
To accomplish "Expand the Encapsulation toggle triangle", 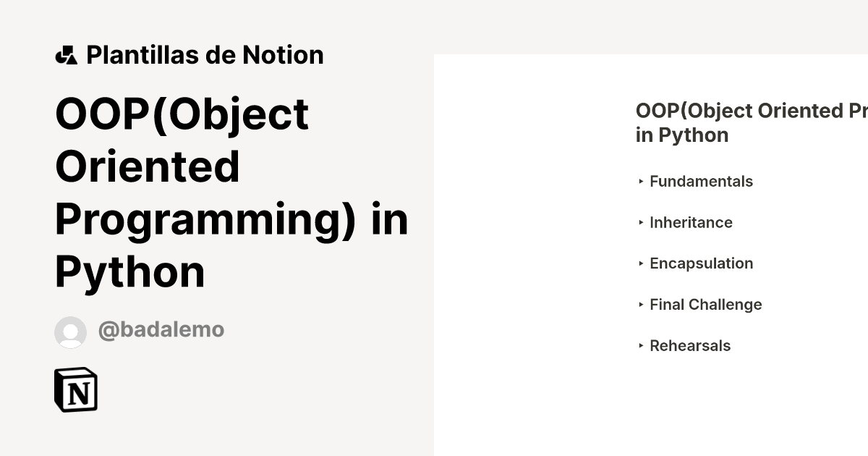I will [641, 263].
